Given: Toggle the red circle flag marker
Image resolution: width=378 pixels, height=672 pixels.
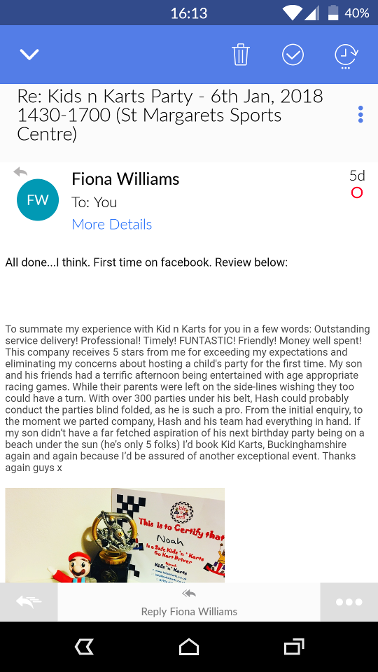Looking at the screenshot, I should pos(357,193).
